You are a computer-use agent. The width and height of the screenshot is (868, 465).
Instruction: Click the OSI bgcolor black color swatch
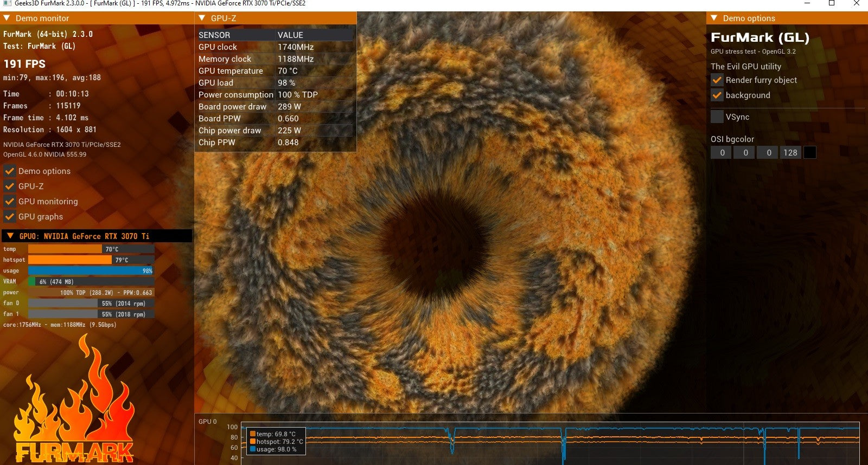(x=810, y=153)
